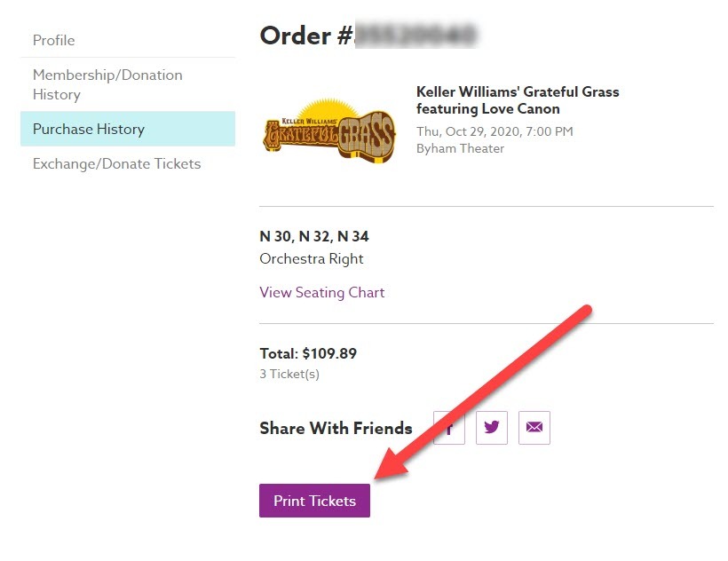Click the Order # heading
This screenshot has width=728, height=561.
(x=306, y=36)
